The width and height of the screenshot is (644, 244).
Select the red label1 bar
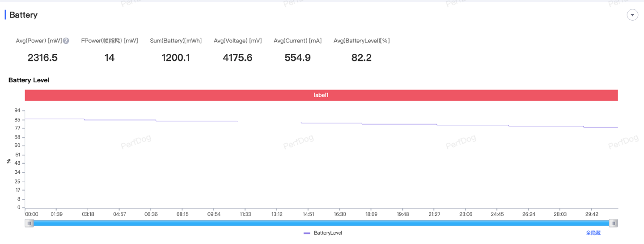(x=321, y=95)
